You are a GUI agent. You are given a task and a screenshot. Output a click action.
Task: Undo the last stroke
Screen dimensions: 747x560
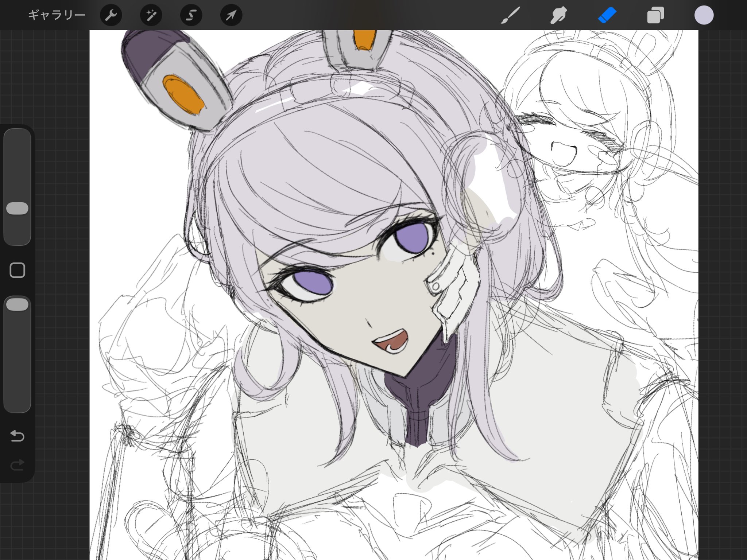click(17, 436)
